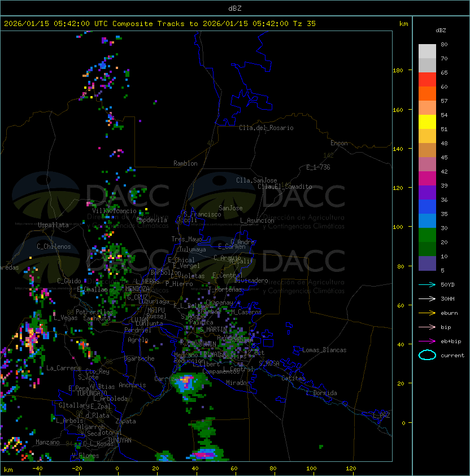This screenshot has height=476, width=470.
Task: Click the magenta eb+bip arrow in legend
Action: [427, 341]
